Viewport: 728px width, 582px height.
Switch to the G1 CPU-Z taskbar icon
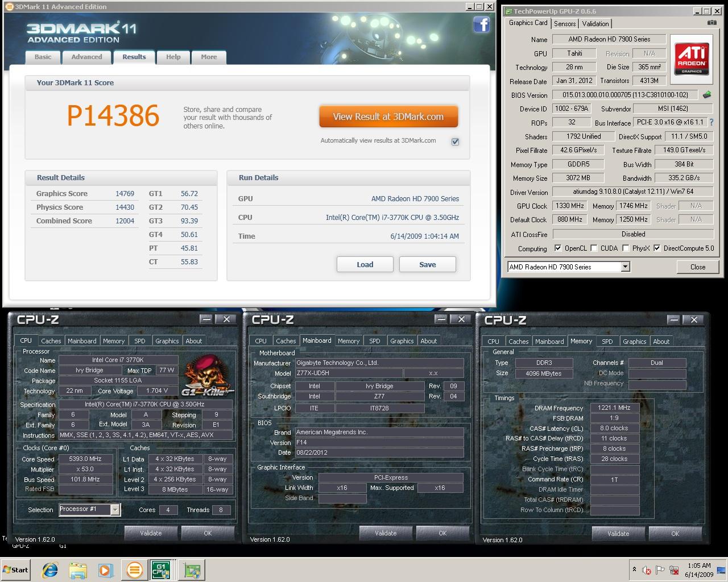click(x=162, y=569)
